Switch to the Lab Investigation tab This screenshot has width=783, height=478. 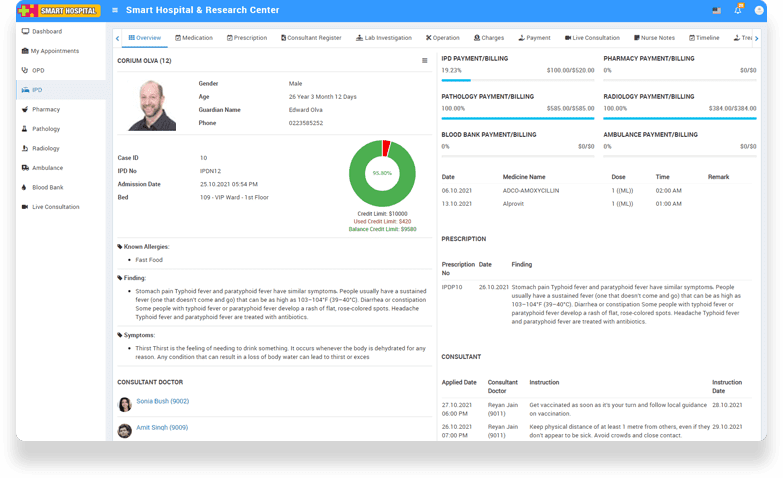tap(383, 38)
